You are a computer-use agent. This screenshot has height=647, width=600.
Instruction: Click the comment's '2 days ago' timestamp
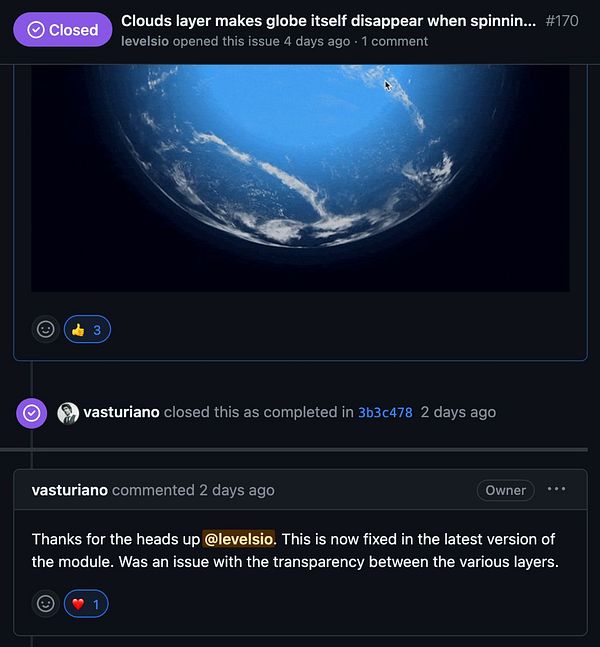coord(236,490)
